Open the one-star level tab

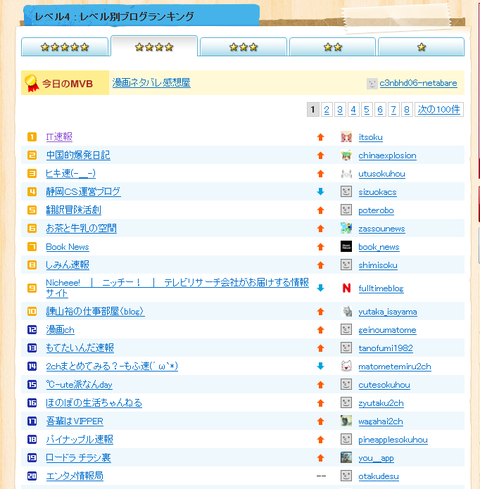(421, 47)
